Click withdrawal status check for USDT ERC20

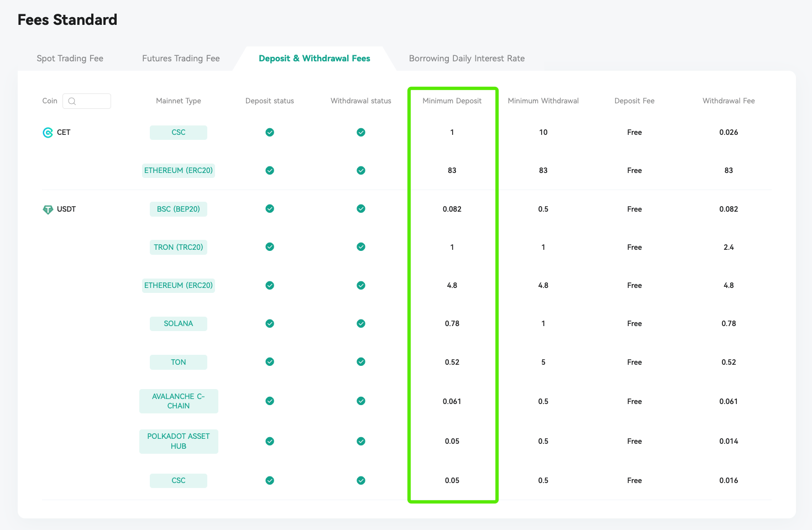pos(361,285)
